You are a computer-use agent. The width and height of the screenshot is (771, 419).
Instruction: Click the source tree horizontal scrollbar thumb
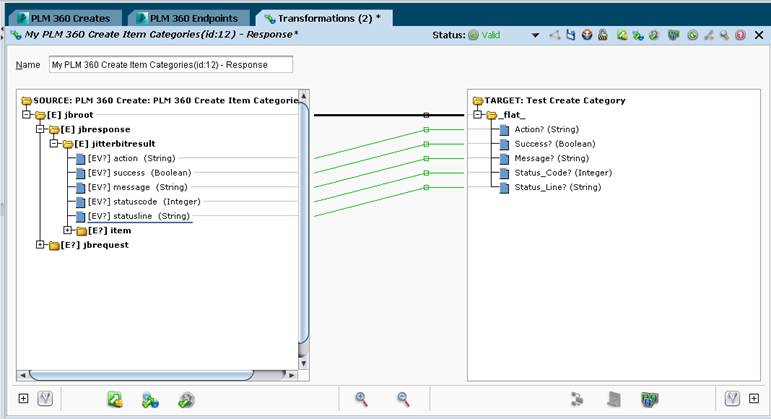(x=142, y=375)
